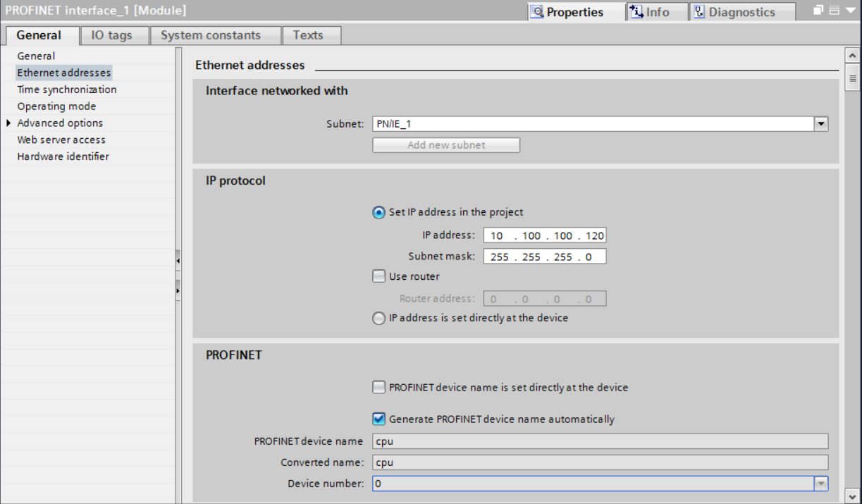Click the disabled Router address field
Screen dimensions: 862x504
point(545,299)
